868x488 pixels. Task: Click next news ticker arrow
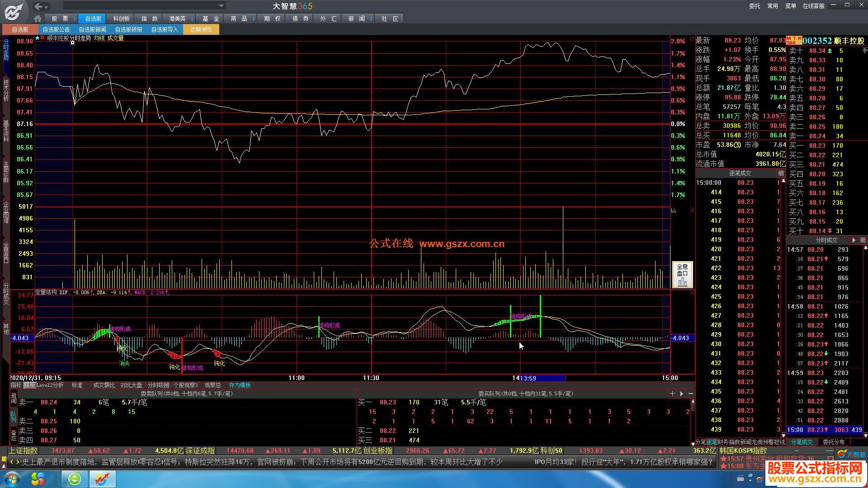18,462
